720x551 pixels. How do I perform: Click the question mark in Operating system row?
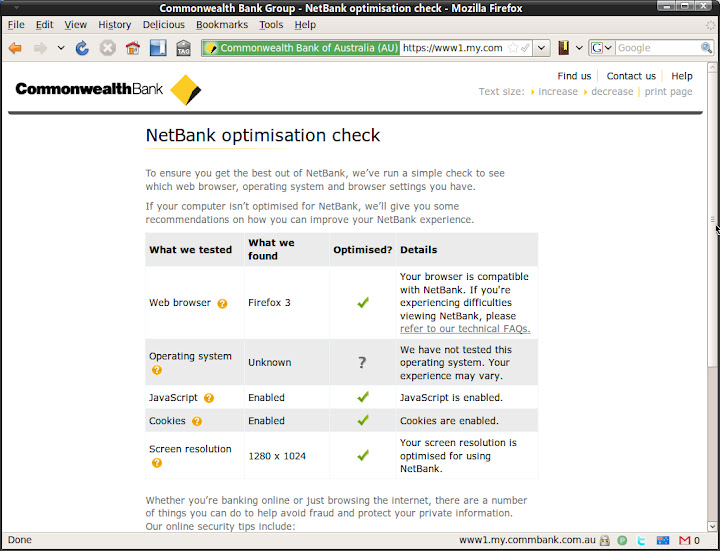click(x=362, y=363)
